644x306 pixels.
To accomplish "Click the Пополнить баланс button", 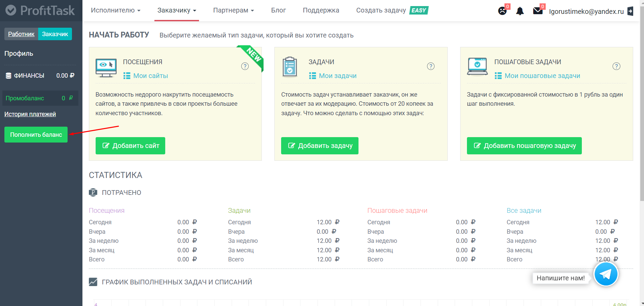I will 36,135.
